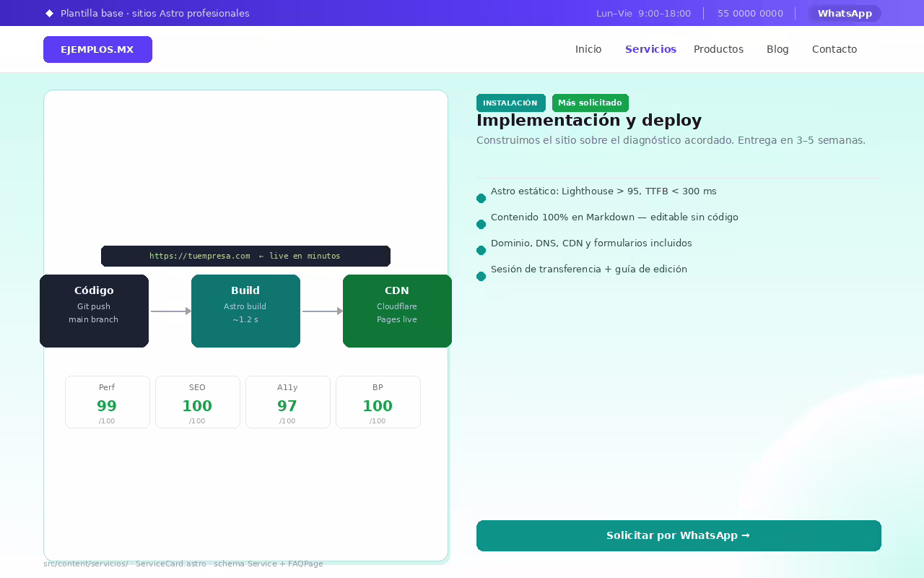Click the diamond icon in top bar
The width and height of the screenshot is (924, 578).
click(x=49, y=13)
